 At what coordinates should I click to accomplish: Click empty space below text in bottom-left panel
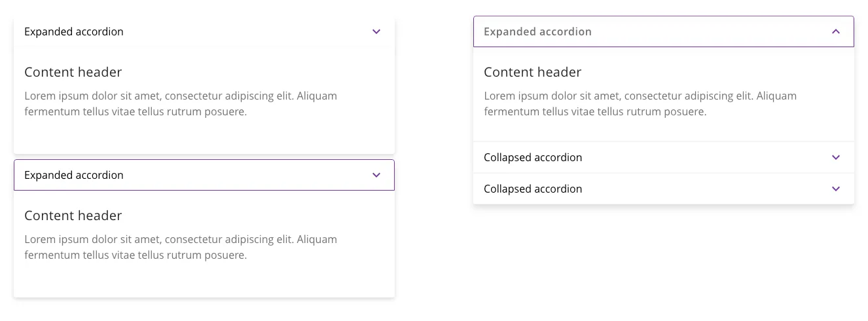204,280
